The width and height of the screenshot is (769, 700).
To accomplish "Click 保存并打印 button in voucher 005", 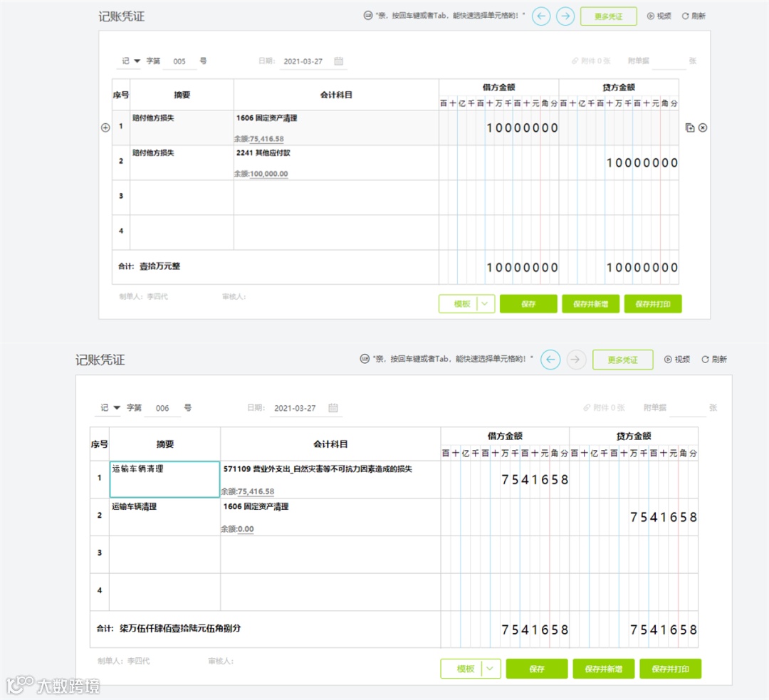I will [x=653, y=303].
